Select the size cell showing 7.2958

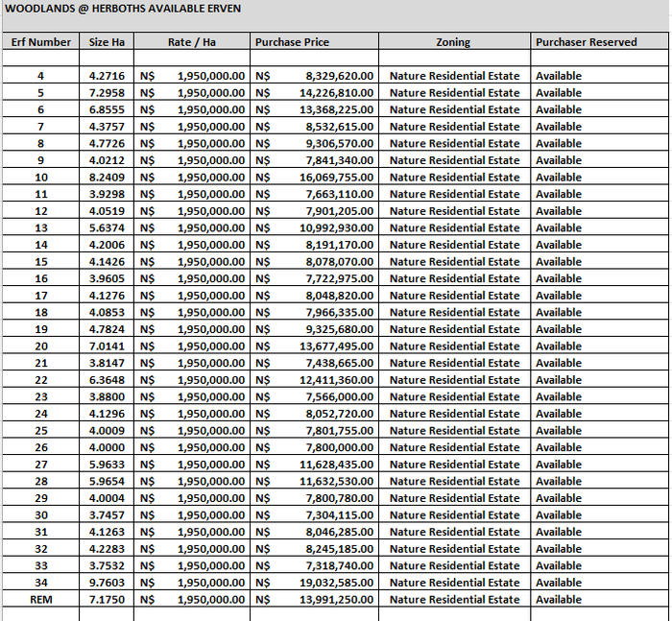click(x=107, y=93)
